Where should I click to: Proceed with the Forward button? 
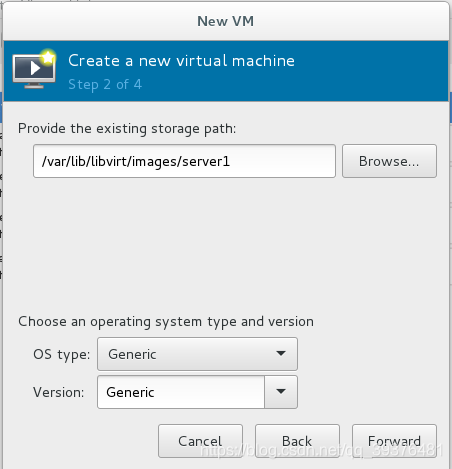pyautogui.click(x=394, y=441)
